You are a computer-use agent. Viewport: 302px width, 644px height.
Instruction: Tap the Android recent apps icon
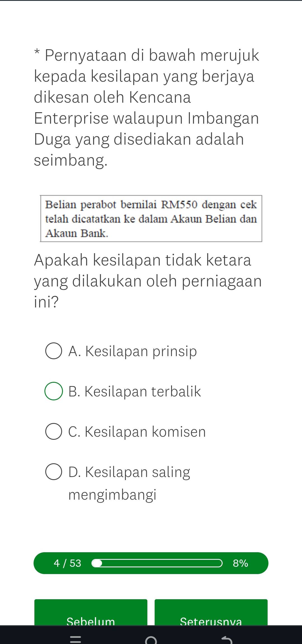pyautogui.click(x=75, y=638)
